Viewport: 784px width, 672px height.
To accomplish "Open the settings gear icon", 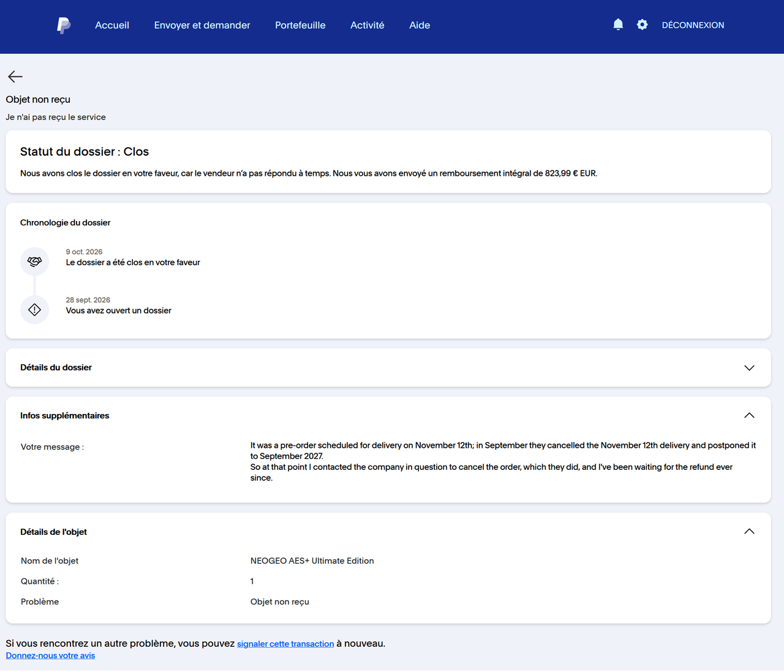I will click(642, 25).
